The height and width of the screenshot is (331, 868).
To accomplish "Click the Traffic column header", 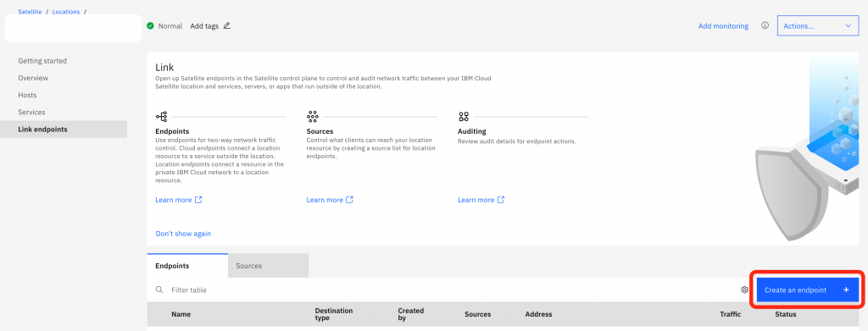I will tap(730, 314).
